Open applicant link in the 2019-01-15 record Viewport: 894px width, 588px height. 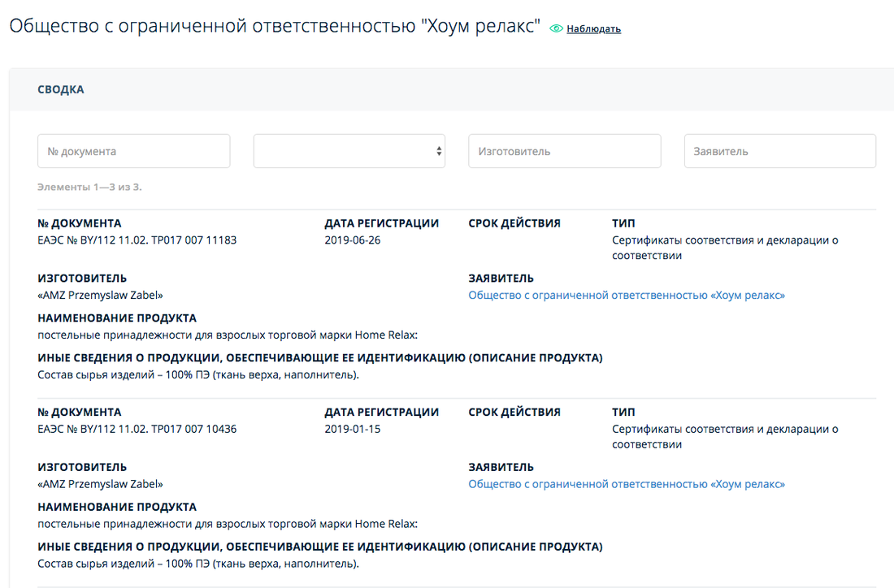pos(627,484)
